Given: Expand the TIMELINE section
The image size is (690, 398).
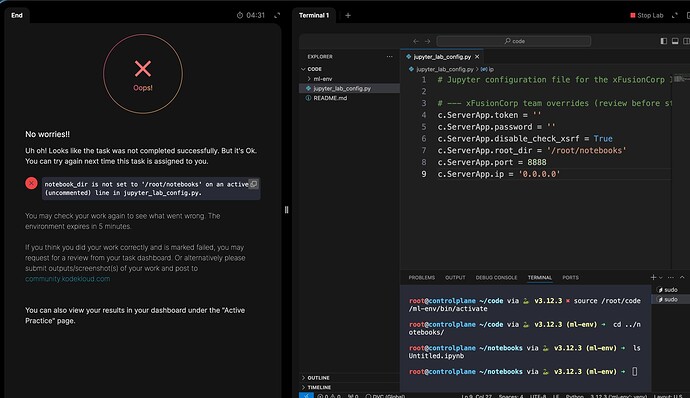Looking at the screenshot, I should pyautogui.click(x=349, y=387).
